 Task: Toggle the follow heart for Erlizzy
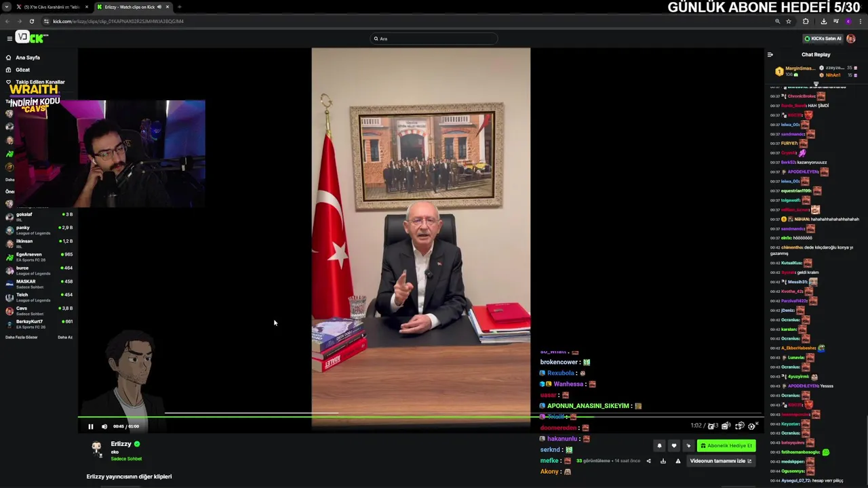(x=673, y=446)
